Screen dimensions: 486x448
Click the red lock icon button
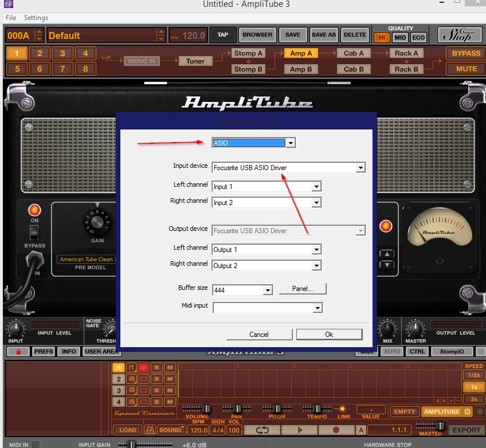coord(18,352)
